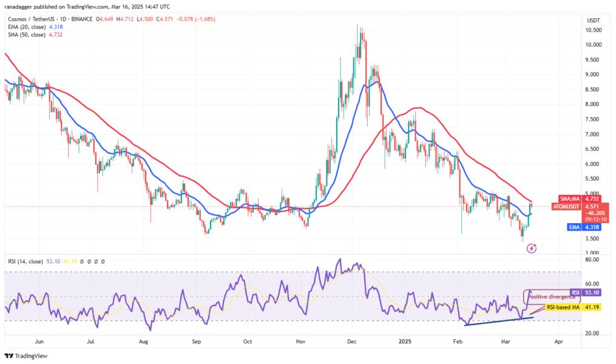
Task: Open the TradingView logo at the bottom
Action: [x=26, y=356]
